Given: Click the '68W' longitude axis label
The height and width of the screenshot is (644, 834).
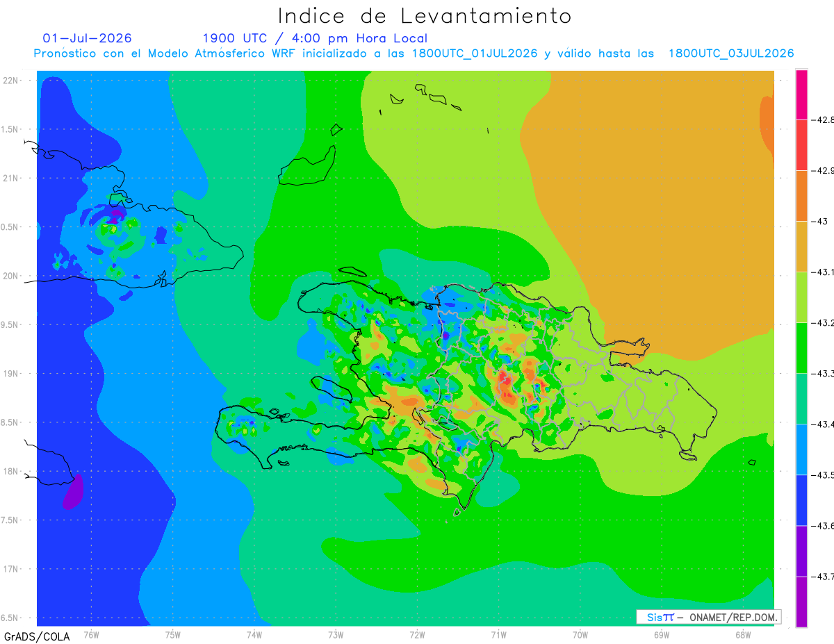Looking at the screenshot, I should point(742,634).
